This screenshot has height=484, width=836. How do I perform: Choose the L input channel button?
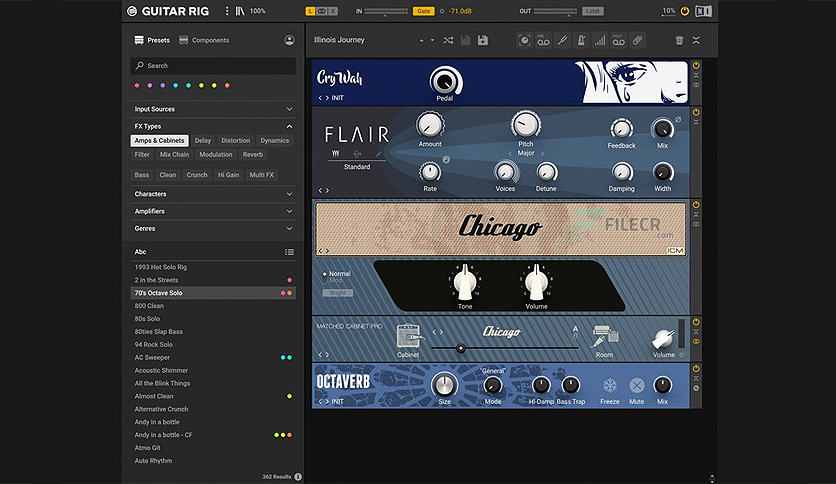point(310,11)
